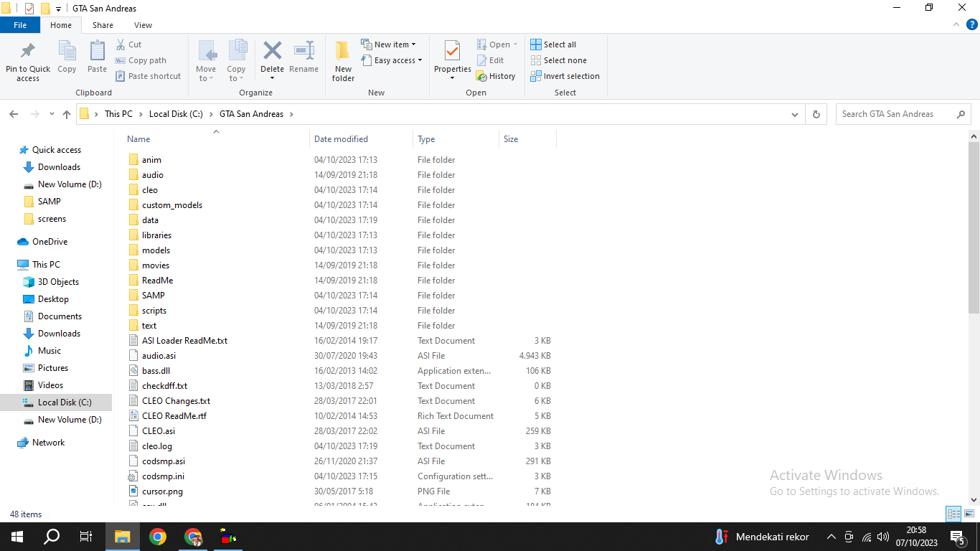Sort files by the Name column
The image size is (980, 551).
[216, 139]
